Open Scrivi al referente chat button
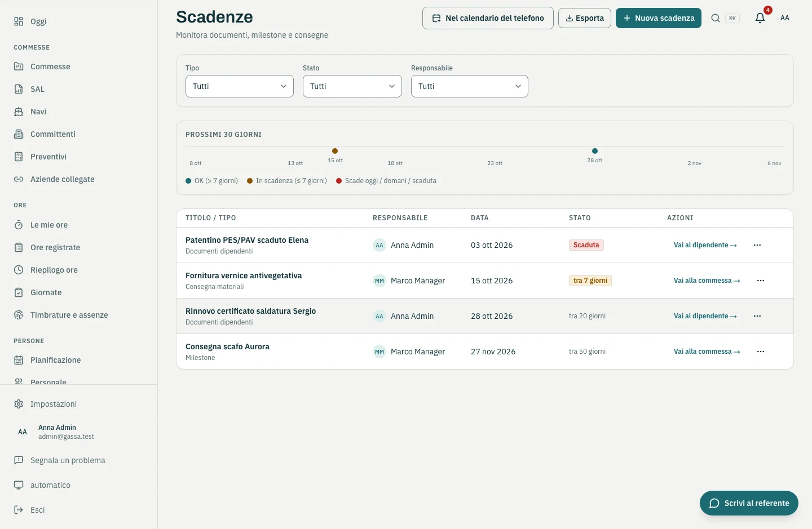This screenshot has width=812, height=529. pos(749,503)
